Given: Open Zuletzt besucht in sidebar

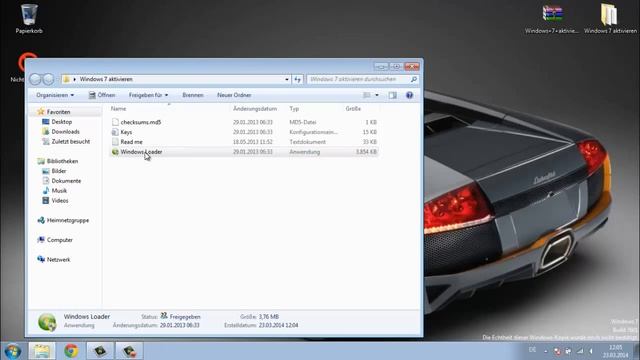Looking at the screenshot, I should [x=71, y=141].
